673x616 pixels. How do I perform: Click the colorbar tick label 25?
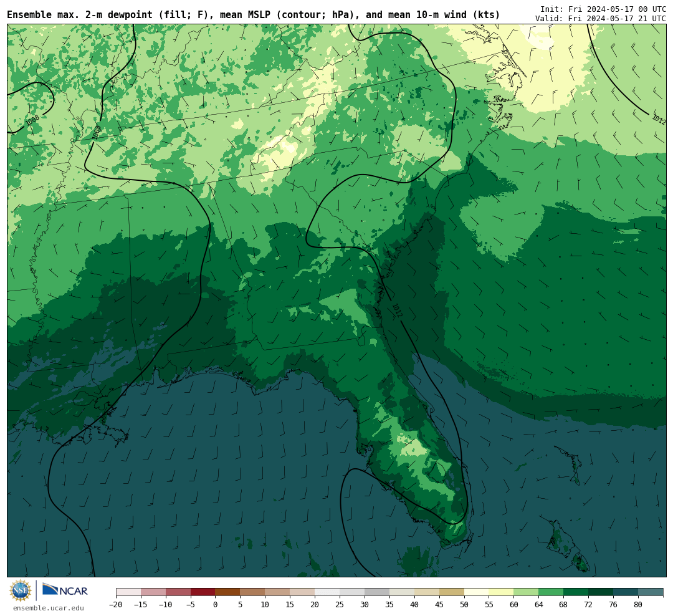pos(340,604)
